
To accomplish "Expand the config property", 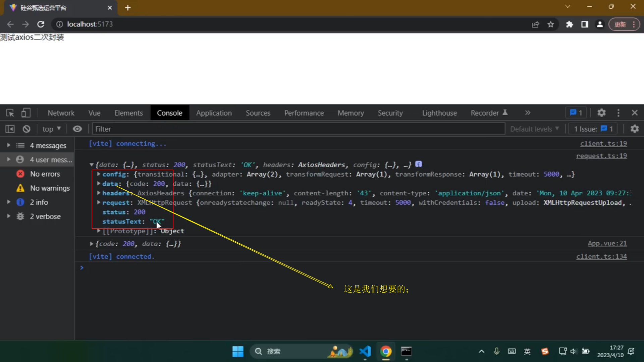I will (99, 174).
